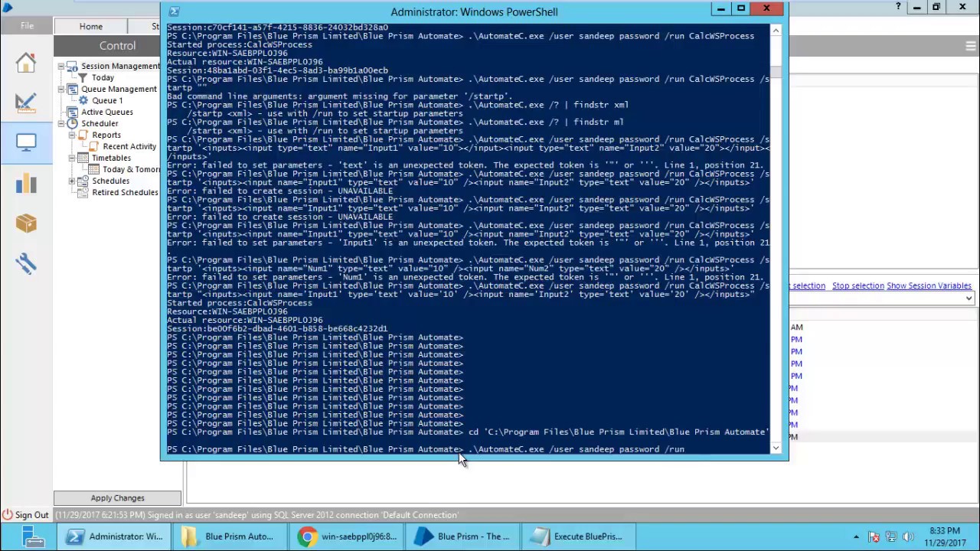The image size is (980, 551).
Task: Show hidden system tray icons
Action: [x=856, y=536]
